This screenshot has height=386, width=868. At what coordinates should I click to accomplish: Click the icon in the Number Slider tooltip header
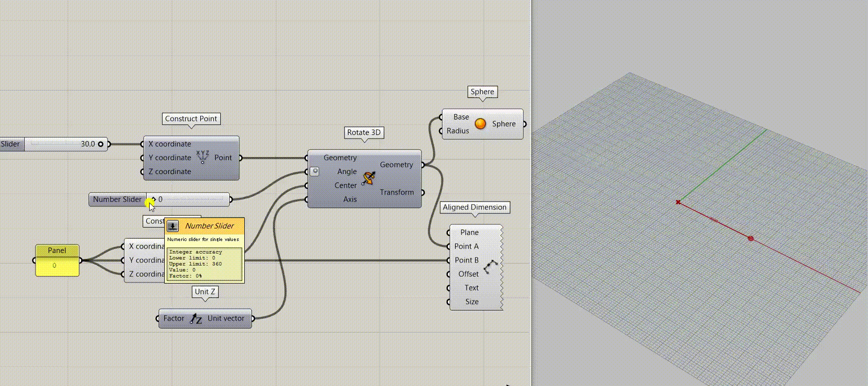point(173,226)
